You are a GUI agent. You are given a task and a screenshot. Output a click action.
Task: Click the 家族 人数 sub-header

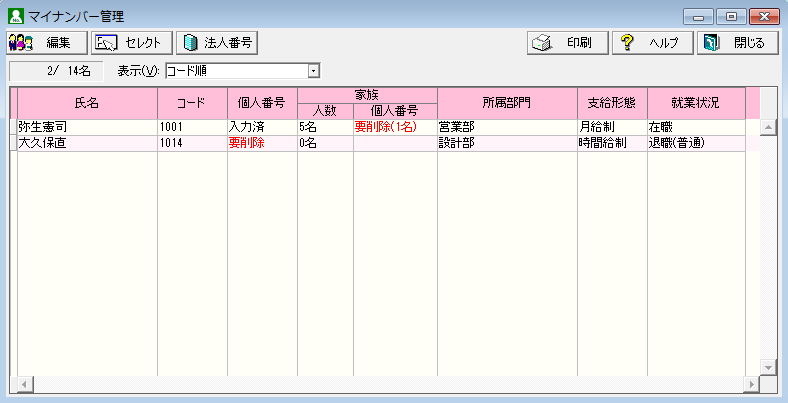pos(325,111)
